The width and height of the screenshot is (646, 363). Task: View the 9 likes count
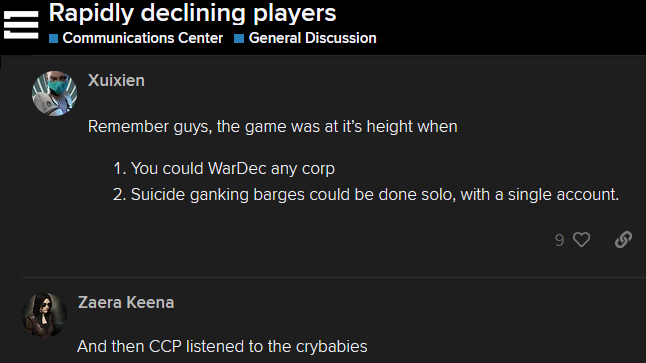[559, 240]
